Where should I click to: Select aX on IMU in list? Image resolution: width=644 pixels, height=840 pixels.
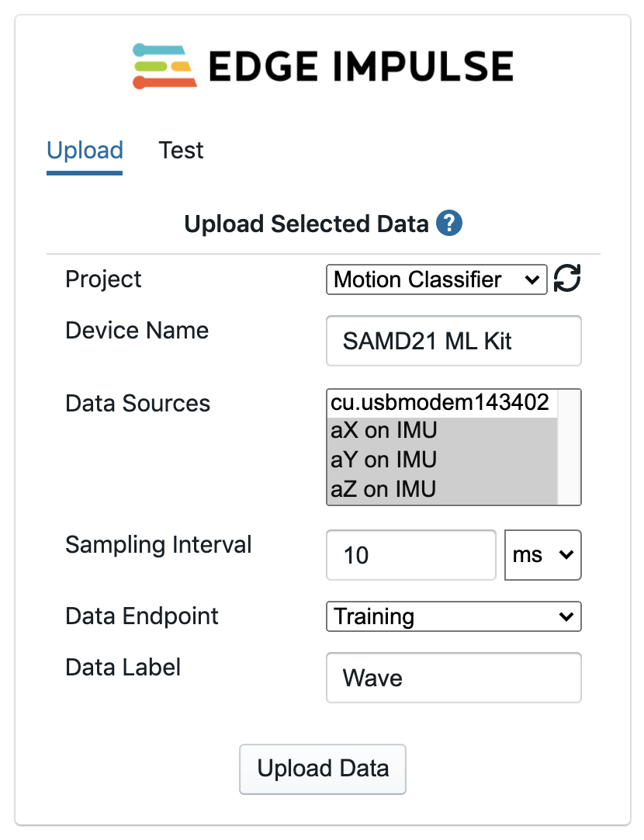coord(441,431)
